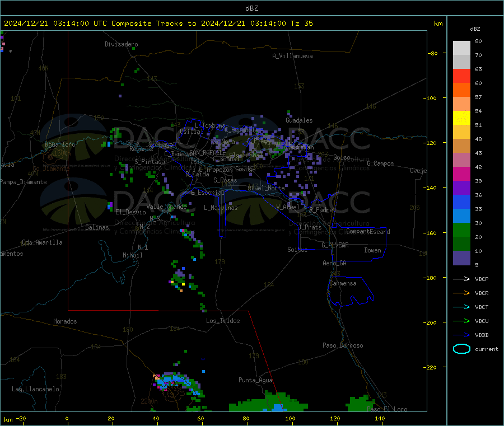This screenshot has width=504, height=426.
Task: Click the timestamp 2024/12/21 03:14:00 UTC header
Action: 55,24
